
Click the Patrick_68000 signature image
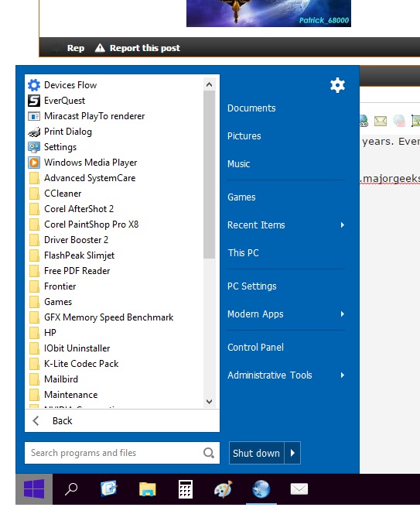point(268,13)
